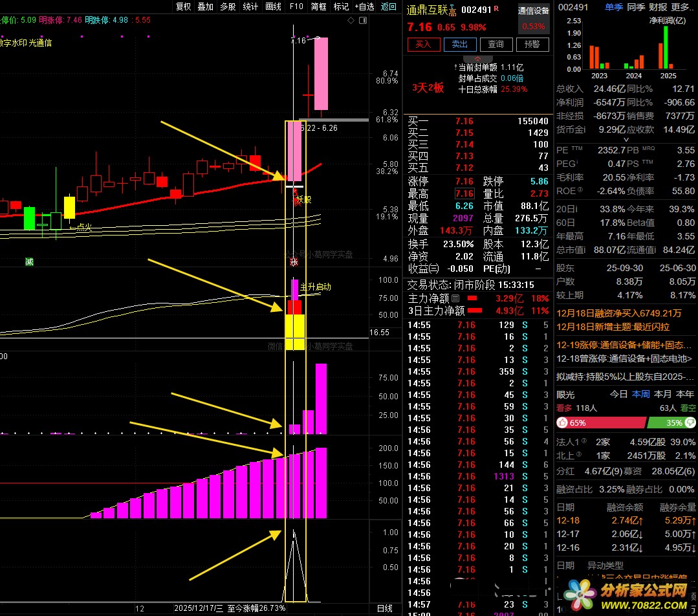Viewport: 698px width, 616px height.
Task: Open the 复权 menu
Action: [184, 6]
